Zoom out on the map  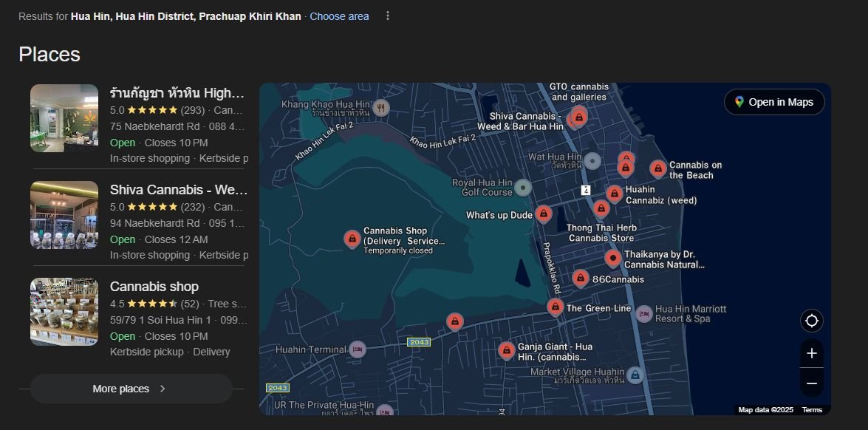coord(811,383)
